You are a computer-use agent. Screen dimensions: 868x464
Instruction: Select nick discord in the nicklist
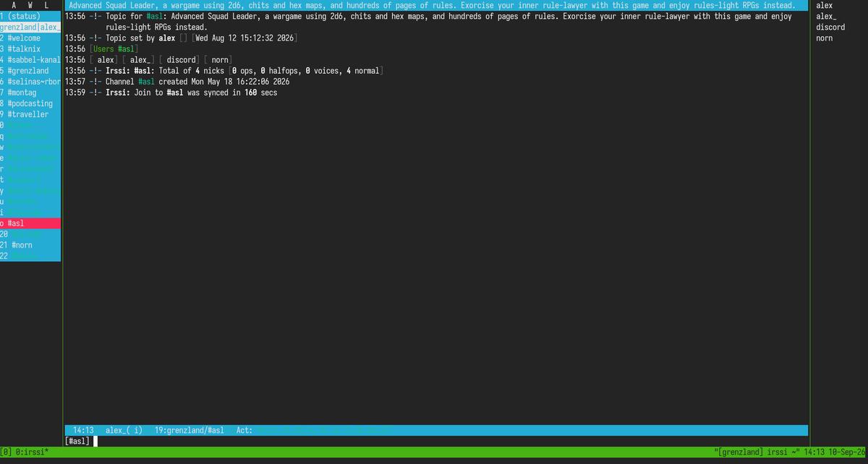click(830, 27)
